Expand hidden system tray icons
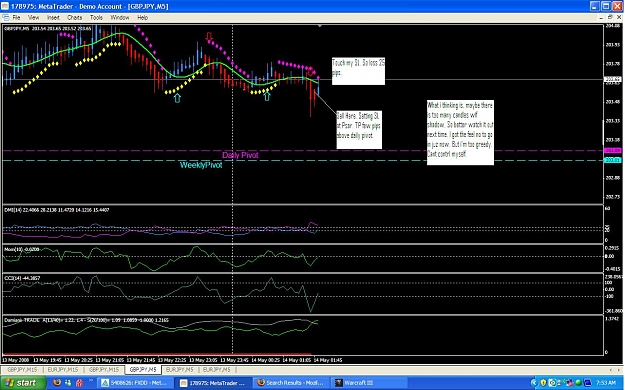 tap(534, 383)
